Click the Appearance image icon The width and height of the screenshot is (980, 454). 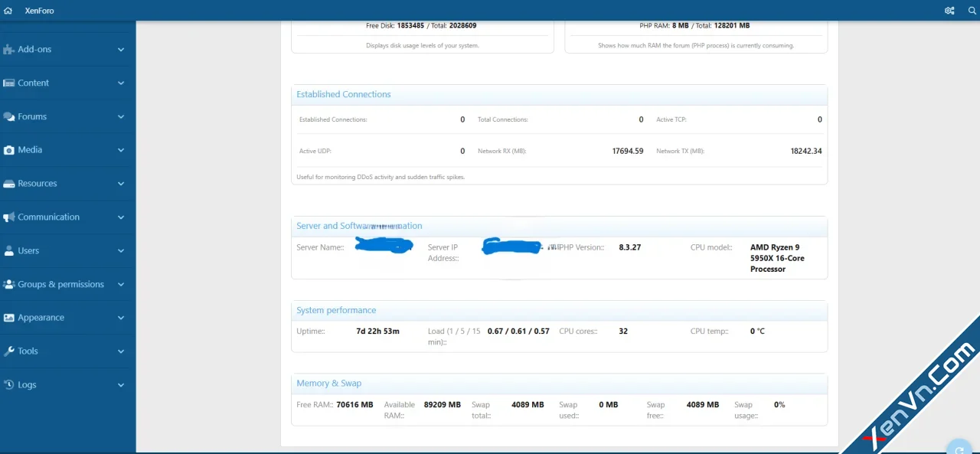(9, 318)
